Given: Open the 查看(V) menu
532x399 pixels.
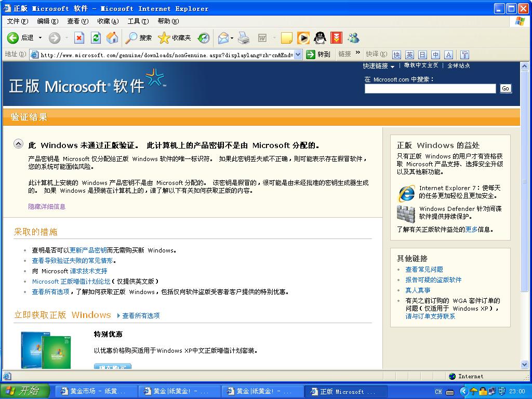Looking at the screenshot, I should (x=78, y=21).
